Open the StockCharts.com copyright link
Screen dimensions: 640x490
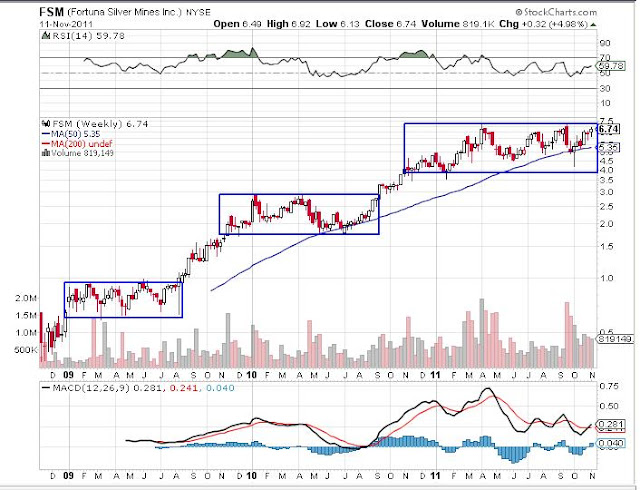coord(556,12)
